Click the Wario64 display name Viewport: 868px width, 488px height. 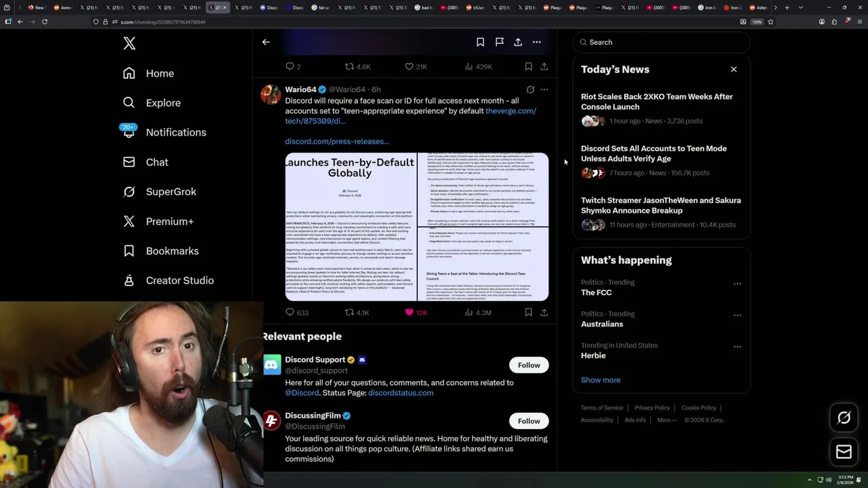click(300, 89)
